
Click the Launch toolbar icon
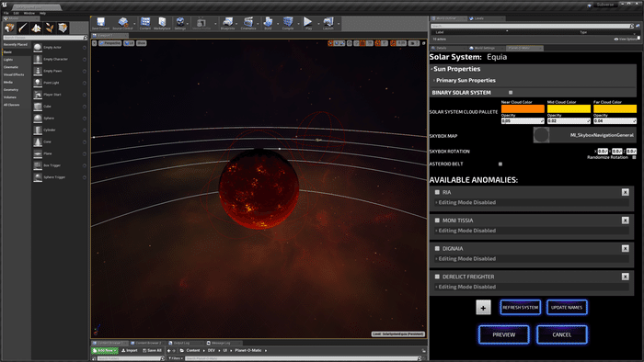[x=328, y=22]
